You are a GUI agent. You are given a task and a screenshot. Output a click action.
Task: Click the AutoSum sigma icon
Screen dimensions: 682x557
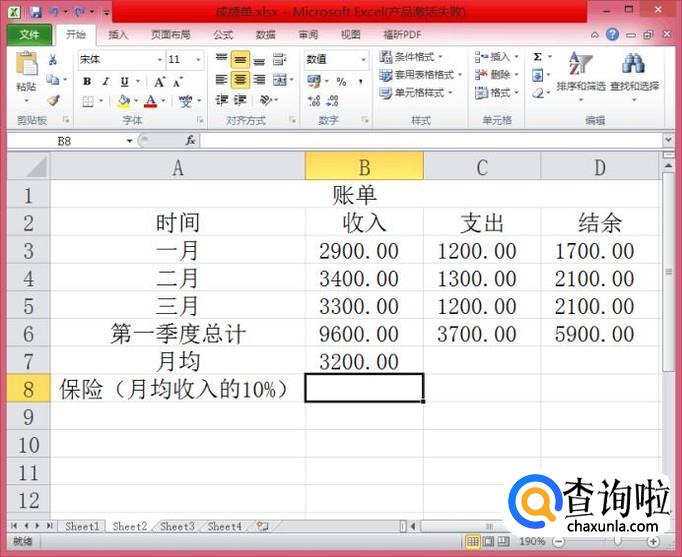click(538, 57)
